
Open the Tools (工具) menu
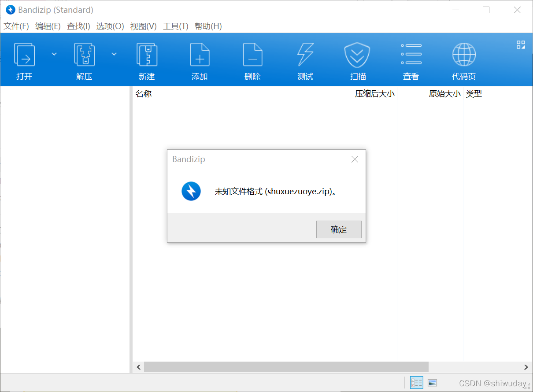pyautogui.click(x=176, y=26)
